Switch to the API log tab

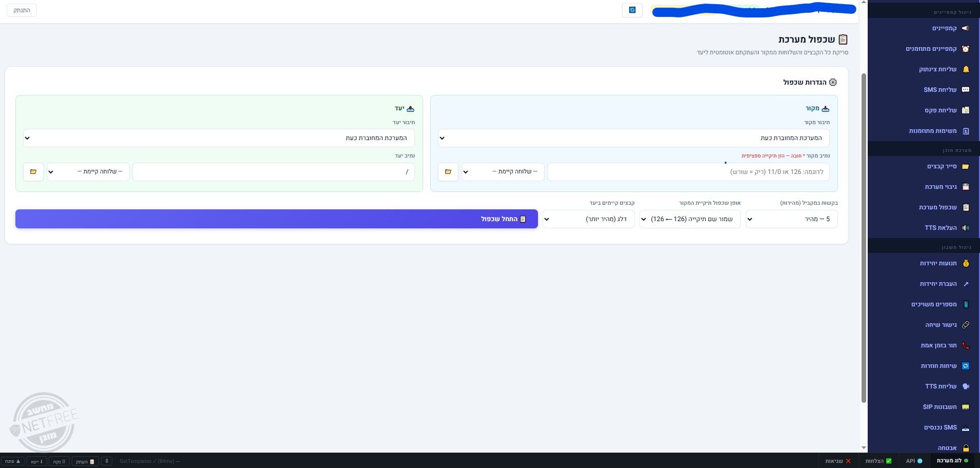point(914,461)
